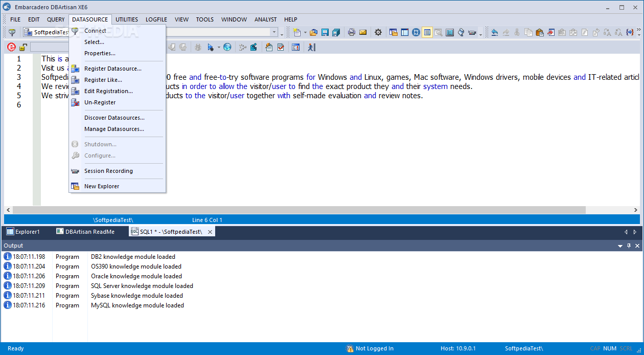Choose Register Datasource... menu entry
The image size is (644, 355).
(117, 69)
